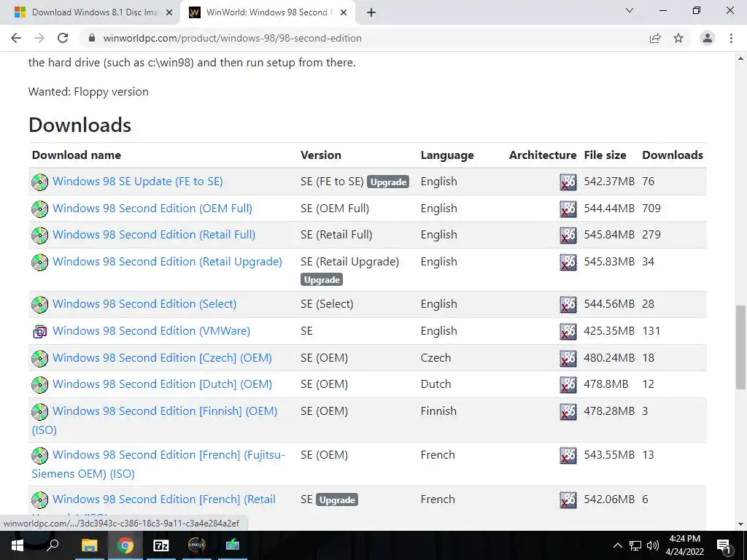Open taskbar search magnifier
This screenshot has height=560, width=747.
pyautogui.click(x=53, y=544)
